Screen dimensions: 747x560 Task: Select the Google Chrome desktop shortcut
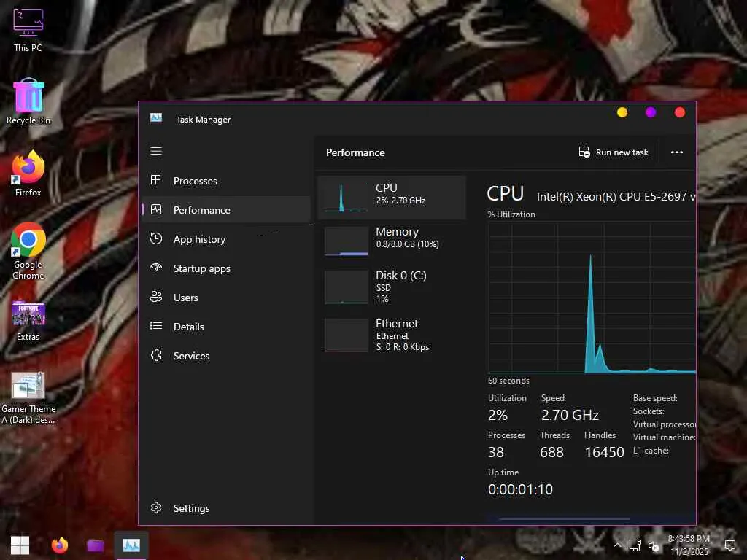point(28,251)
